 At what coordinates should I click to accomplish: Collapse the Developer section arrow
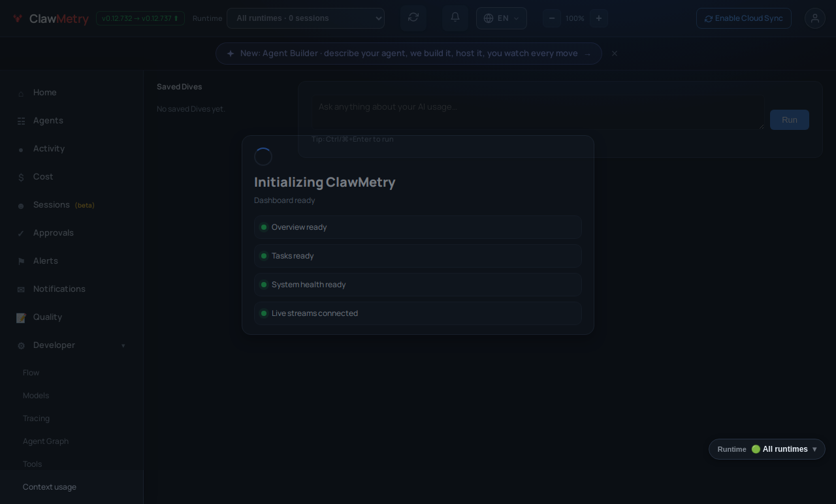[x=123, y=346]
